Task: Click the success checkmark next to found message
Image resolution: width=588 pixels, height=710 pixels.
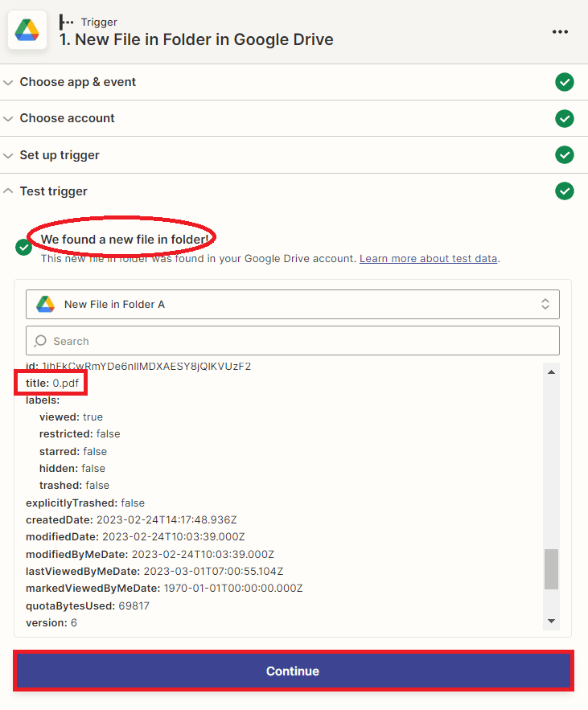Action: (24, 247)
